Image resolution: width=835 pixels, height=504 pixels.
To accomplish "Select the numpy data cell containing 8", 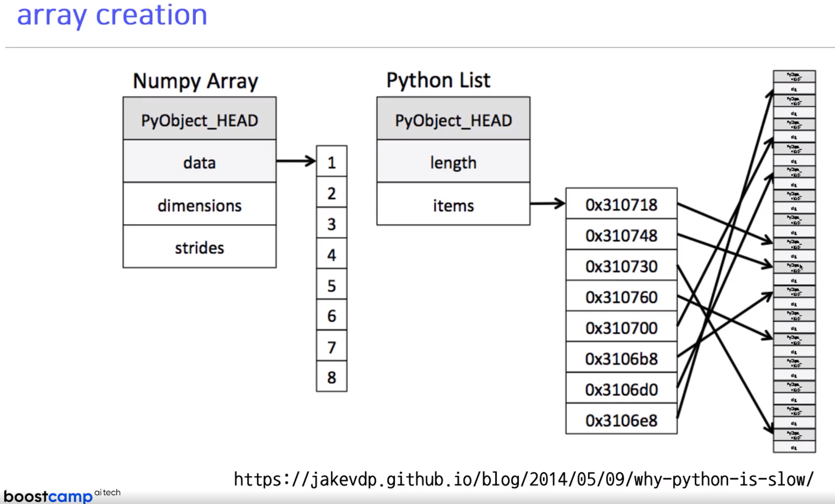I will click(331, 377).
